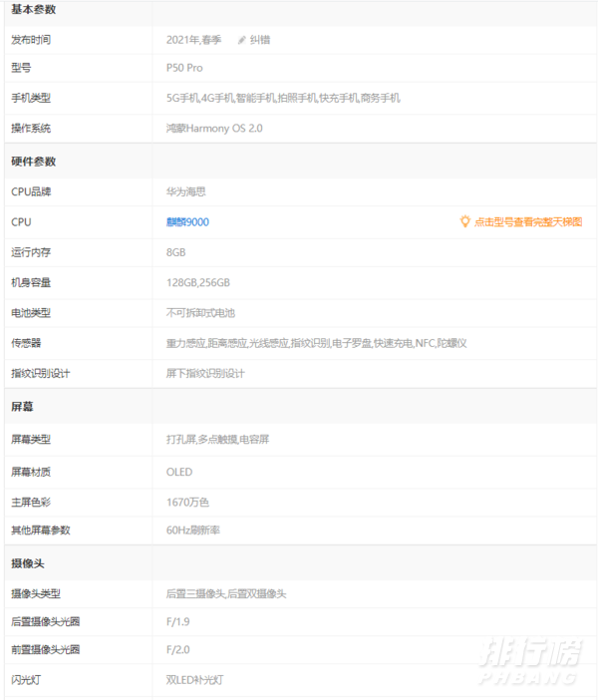Screen dimensions: 598x700
Task: Click the 后置三摄像头,后置双摄像头 value
Action: [226, 594]
